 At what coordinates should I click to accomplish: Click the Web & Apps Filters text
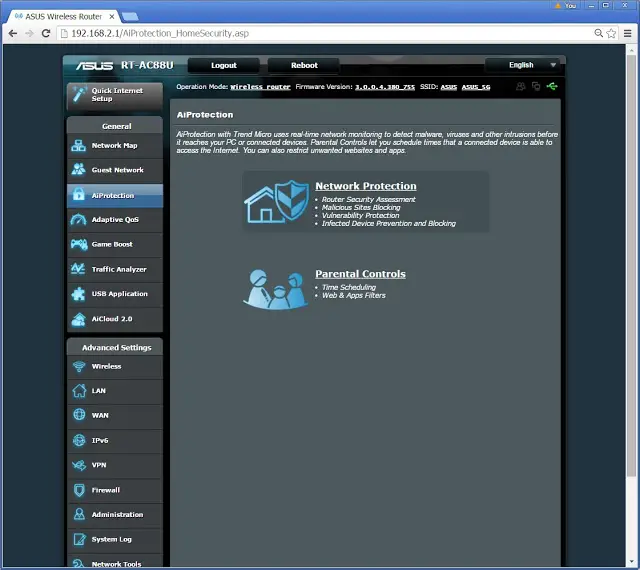click(x=353, y=295)
